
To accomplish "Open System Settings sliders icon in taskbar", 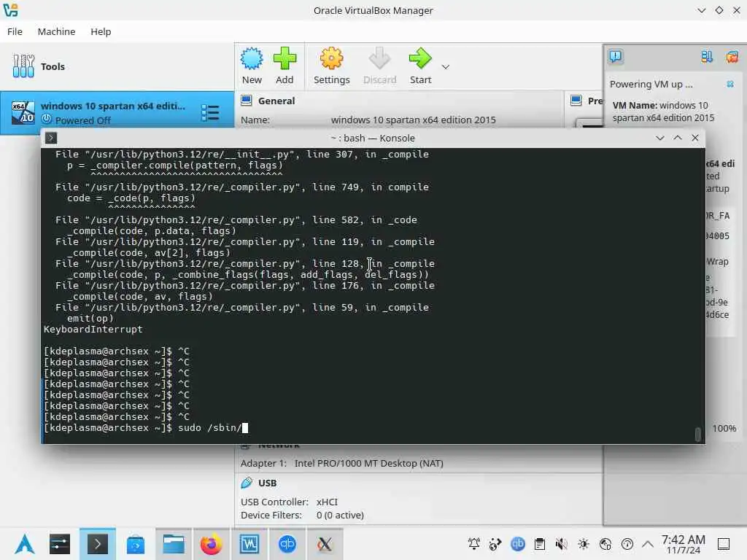I will point(60,544).
